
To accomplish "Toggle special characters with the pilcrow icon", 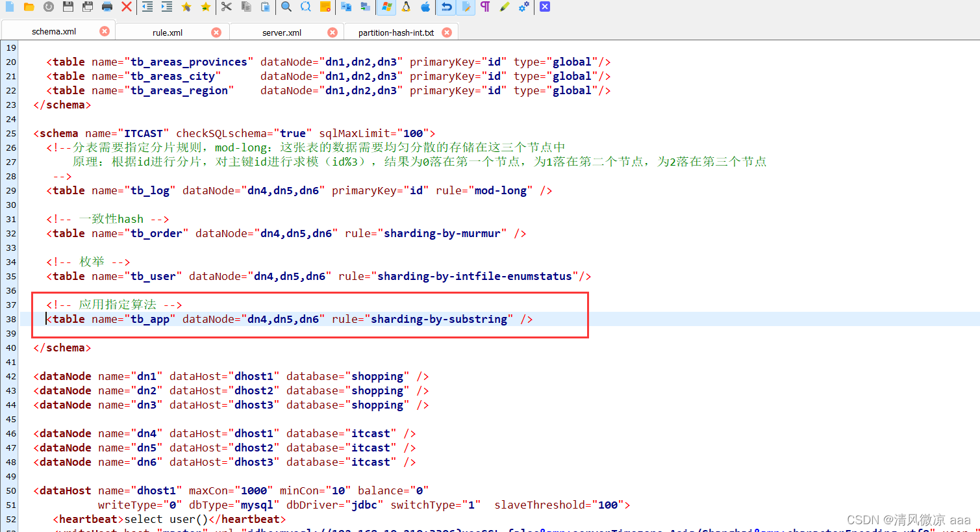I will click(485, 6).
